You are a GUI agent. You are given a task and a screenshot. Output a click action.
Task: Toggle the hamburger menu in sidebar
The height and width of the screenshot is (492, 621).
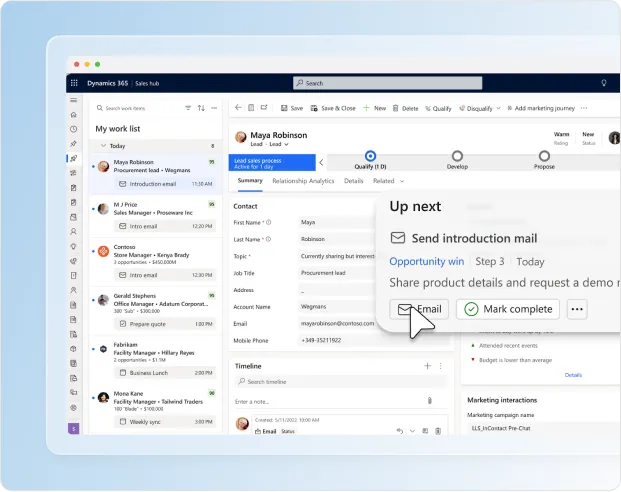pos(74,100)
